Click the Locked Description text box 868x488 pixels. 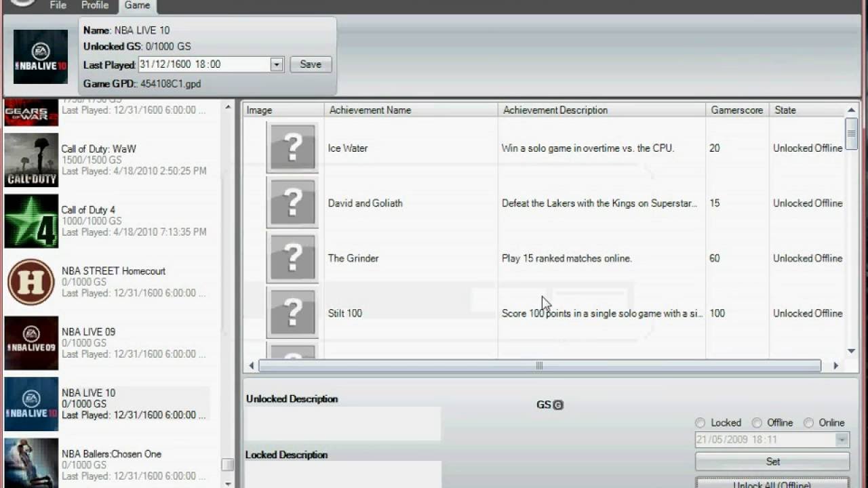pyautogui.click(x=343, y=474)
